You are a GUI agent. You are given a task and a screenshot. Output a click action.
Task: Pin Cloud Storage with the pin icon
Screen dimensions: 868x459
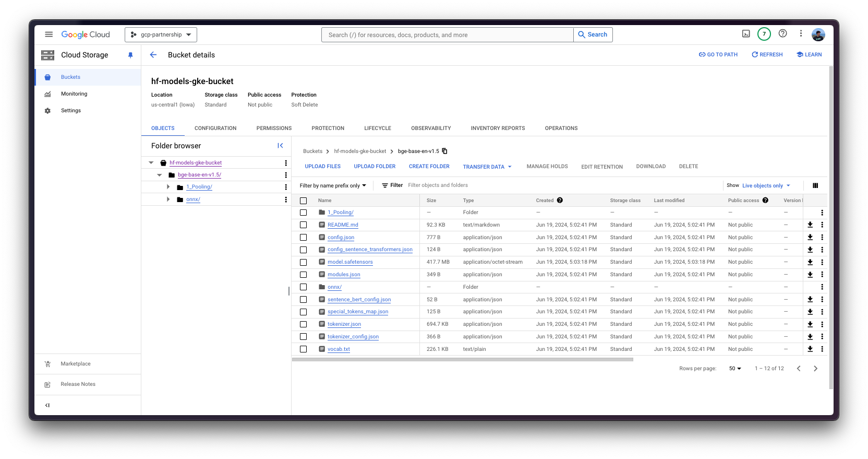click(x=130, y=55)
